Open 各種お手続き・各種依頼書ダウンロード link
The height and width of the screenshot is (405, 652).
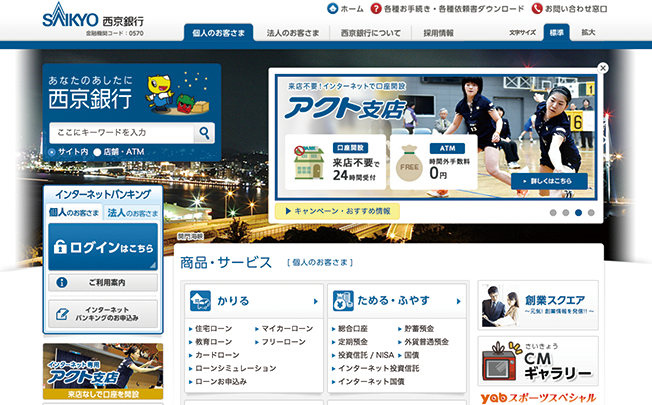click(x=454, y=9)
